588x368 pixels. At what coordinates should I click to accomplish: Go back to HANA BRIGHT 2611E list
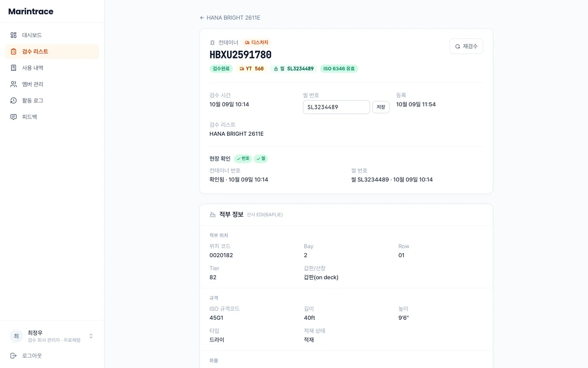click(230, 18)
